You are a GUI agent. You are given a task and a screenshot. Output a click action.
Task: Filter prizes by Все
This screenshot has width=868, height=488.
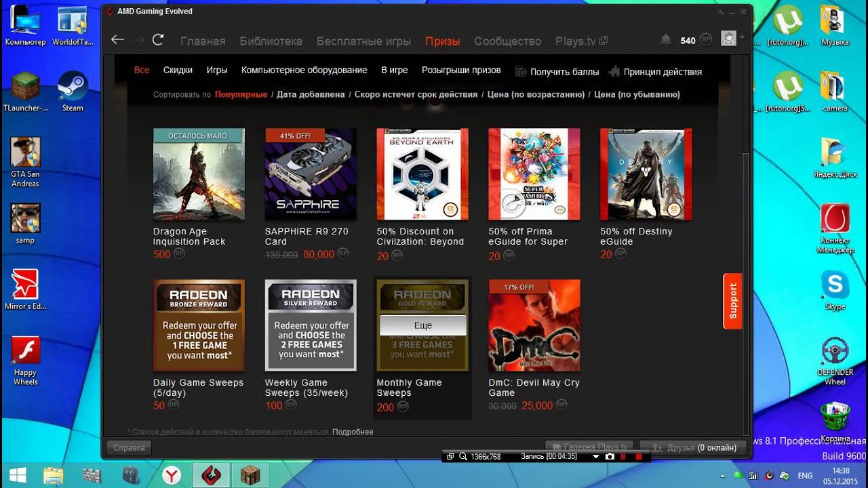(x=142, y=70)
